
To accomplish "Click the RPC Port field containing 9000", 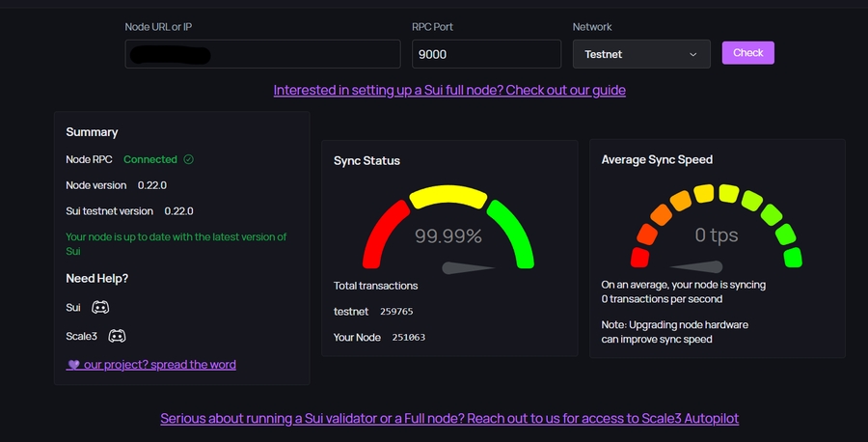I will 486,54.
